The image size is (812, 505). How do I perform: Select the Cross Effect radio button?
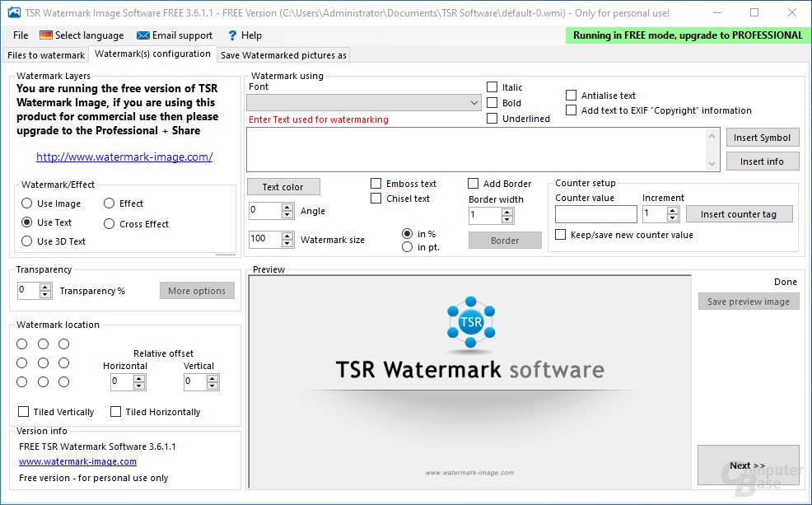click(x=109, y=224)
